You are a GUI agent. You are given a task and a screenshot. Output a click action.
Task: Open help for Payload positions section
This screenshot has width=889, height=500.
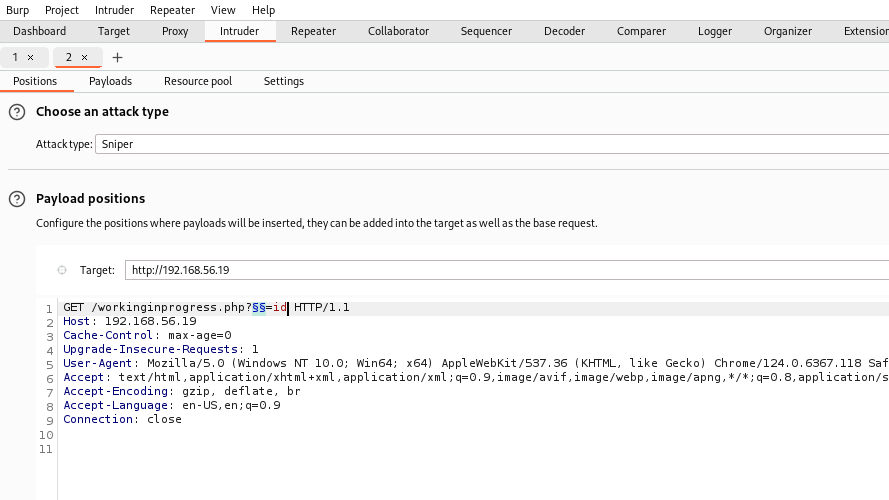tap(17, 199)
